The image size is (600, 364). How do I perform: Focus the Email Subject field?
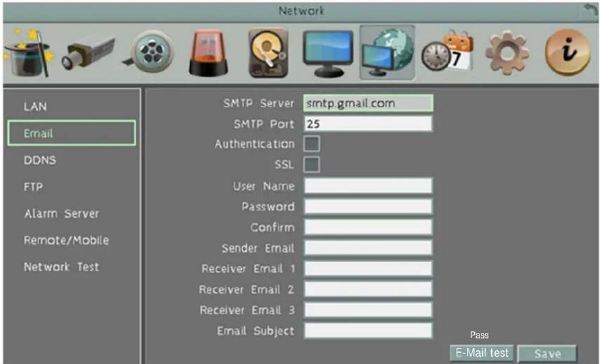coord(368,330)
